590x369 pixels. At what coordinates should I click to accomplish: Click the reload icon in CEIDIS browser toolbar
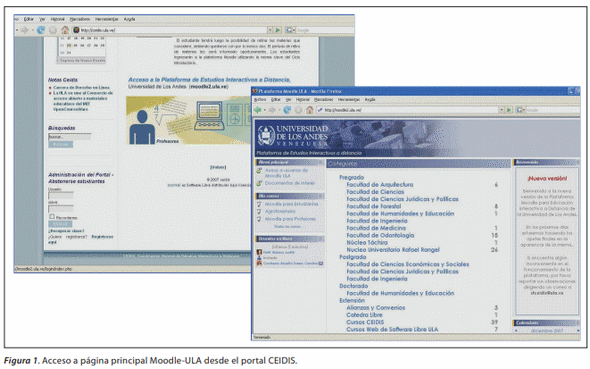41,30
